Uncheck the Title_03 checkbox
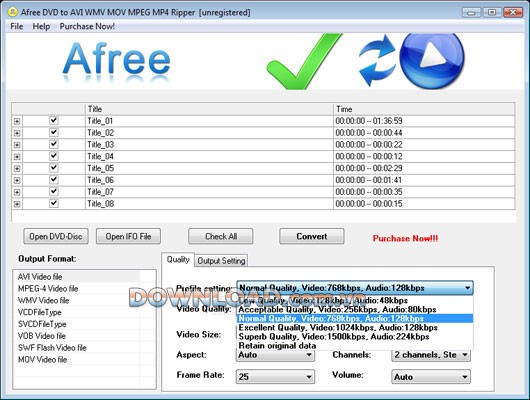Image resolution: width=530 pixels, height=400 pixels. pos(54,144)
